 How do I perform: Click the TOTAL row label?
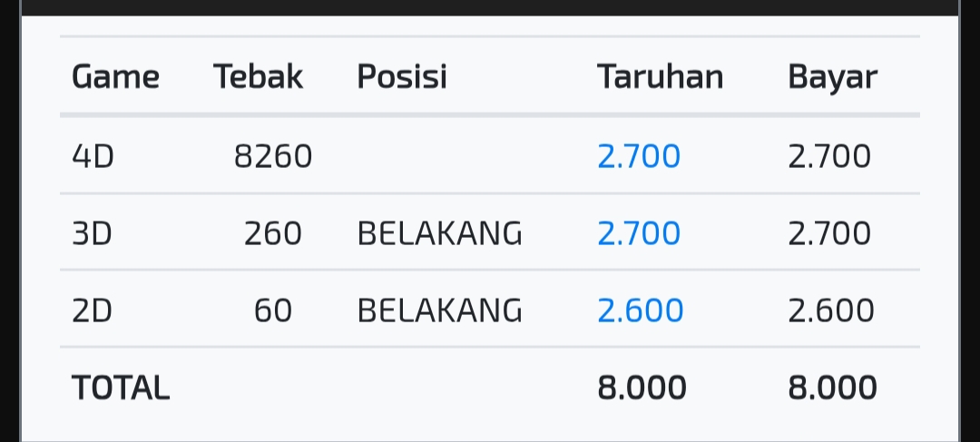[121, 388]
